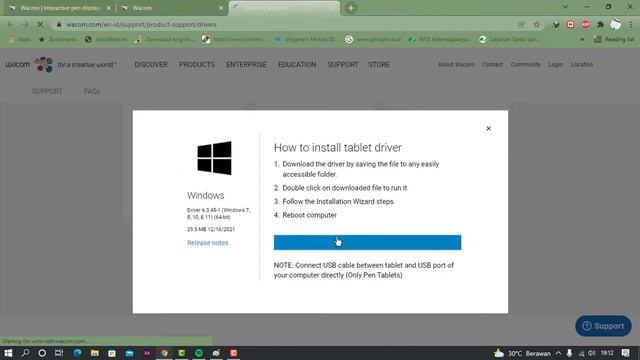The height and width of the screenshot is (360, 640).
Task: Click the blue download button
Action: tap(367, 242)
